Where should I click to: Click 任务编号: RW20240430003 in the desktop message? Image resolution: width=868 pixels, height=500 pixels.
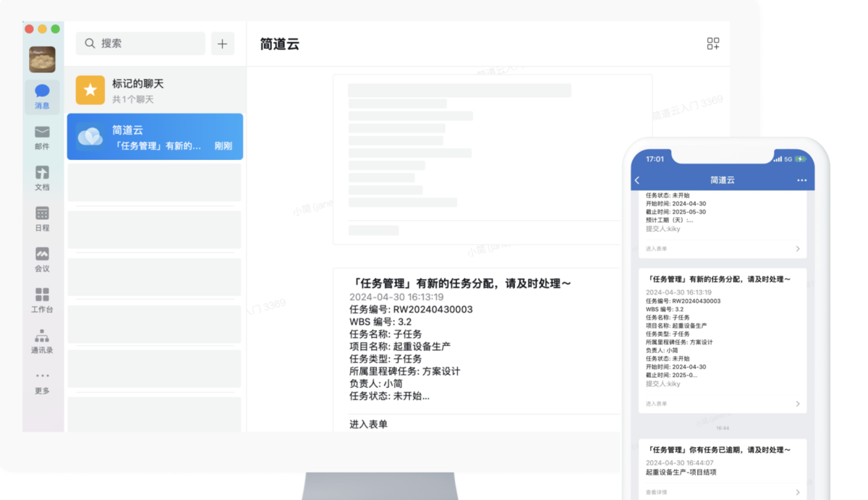(411, 309)
